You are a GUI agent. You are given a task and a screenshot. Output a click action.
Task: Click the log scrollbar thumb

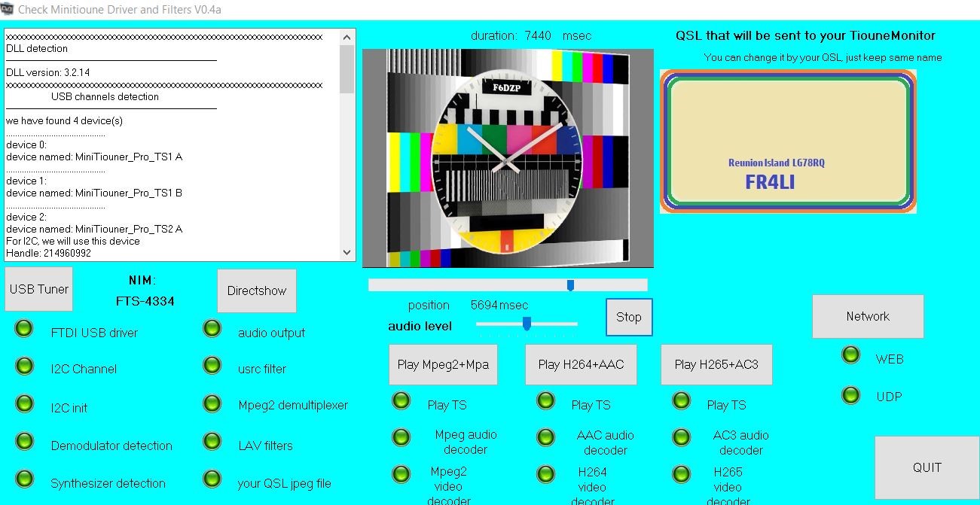click(347, 68)
